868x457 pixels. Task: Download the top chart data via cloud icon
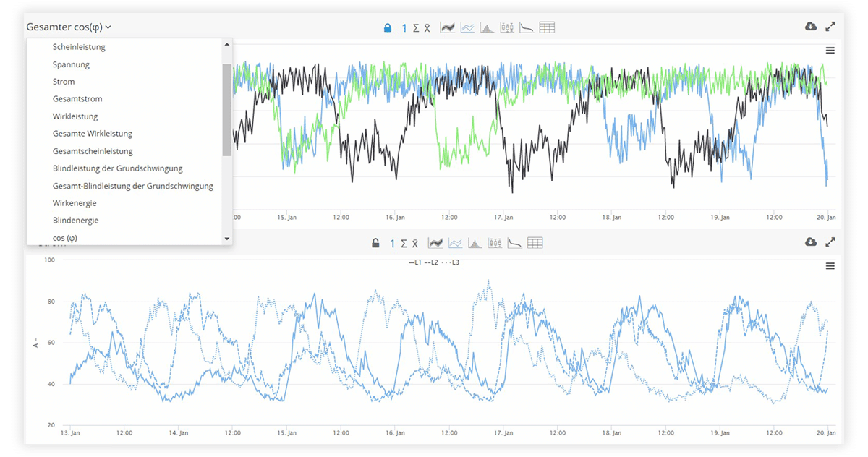(811, 27)
